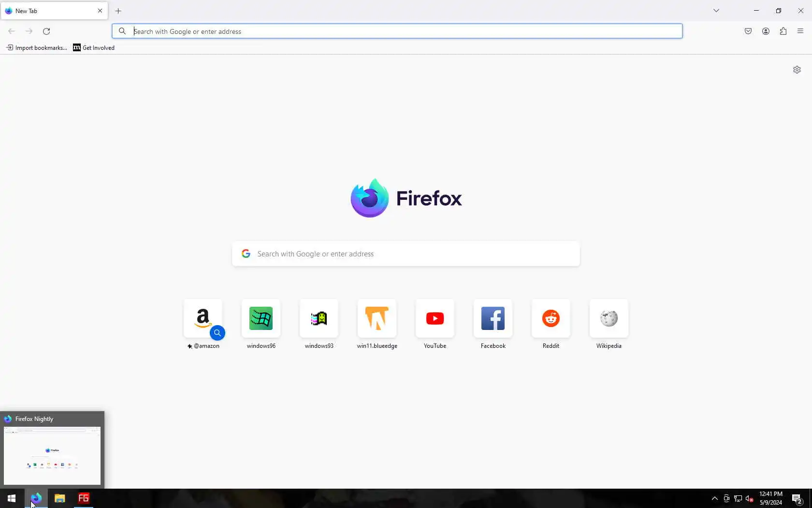Viewport: 812px width, 508px height.
Task: Click the Save to Pocket icon
Action: point(748,31)
